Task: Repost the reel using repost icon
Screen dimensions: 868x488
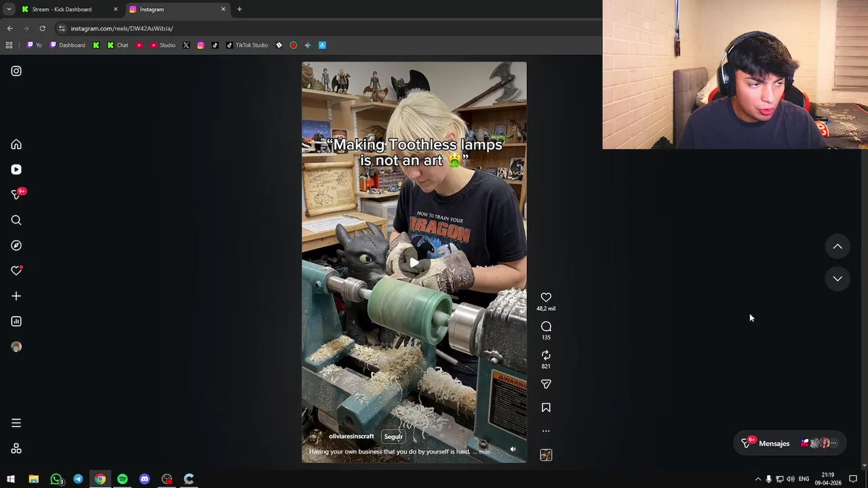Action: coord(546,355)
